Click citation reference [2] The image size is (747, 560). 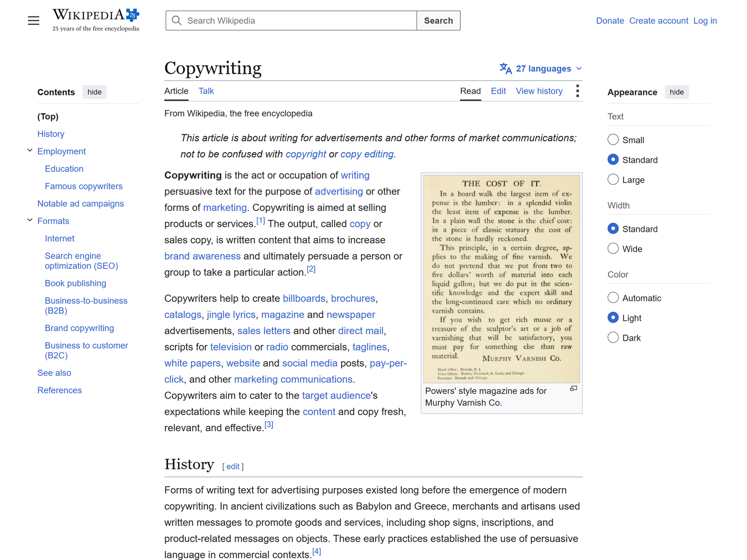coord(311,269)
